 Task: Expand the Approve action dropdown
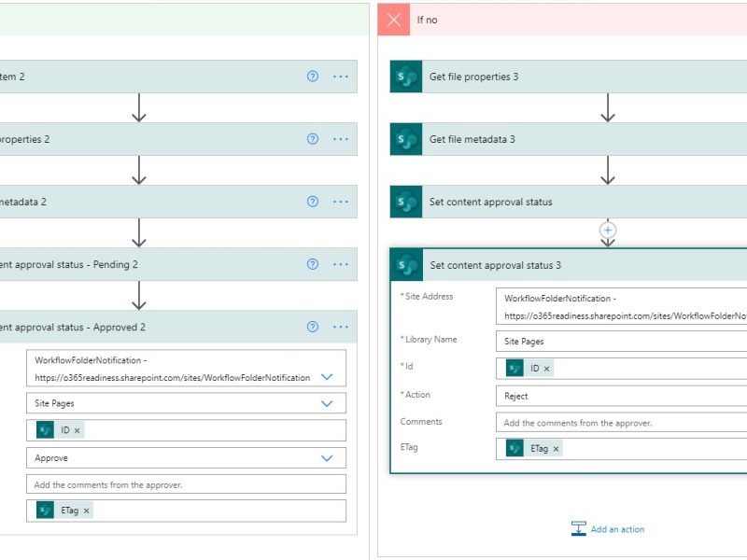point(327,457)
